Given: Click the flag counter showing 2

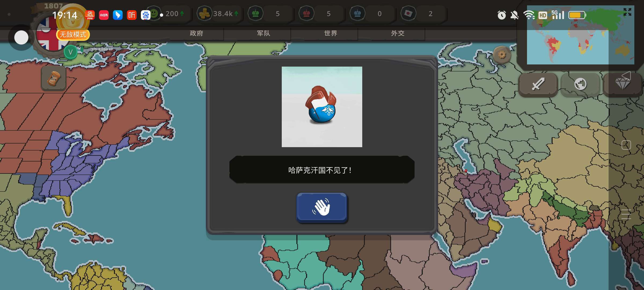Looking at the screenshot, I should pyautogui.click(x=408, y=14).
